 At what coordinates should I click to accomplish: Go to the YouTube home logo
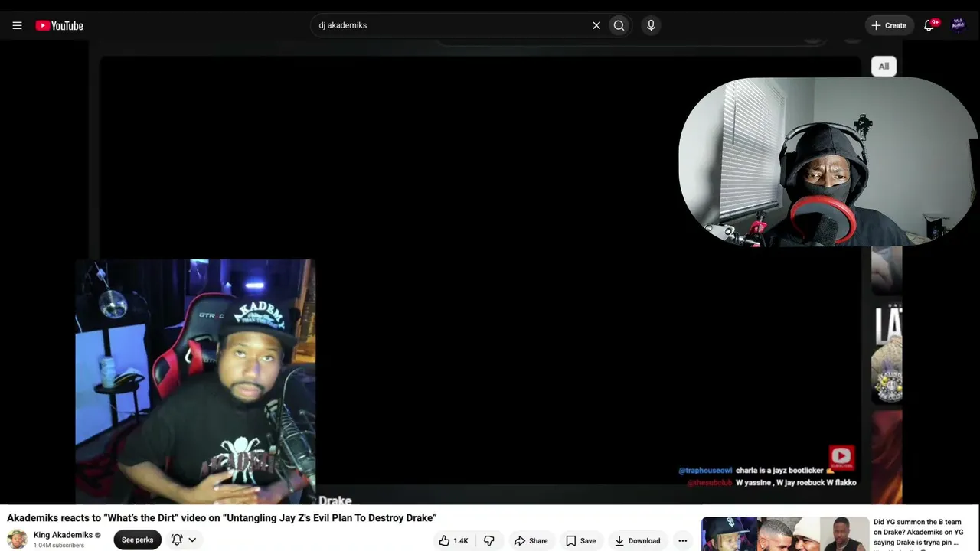59,25
